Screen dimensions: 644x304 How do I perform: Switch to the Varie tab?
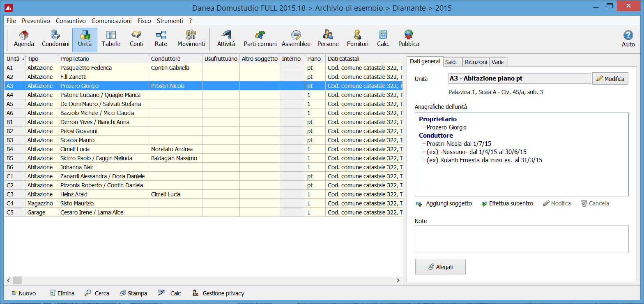[498, 62]
